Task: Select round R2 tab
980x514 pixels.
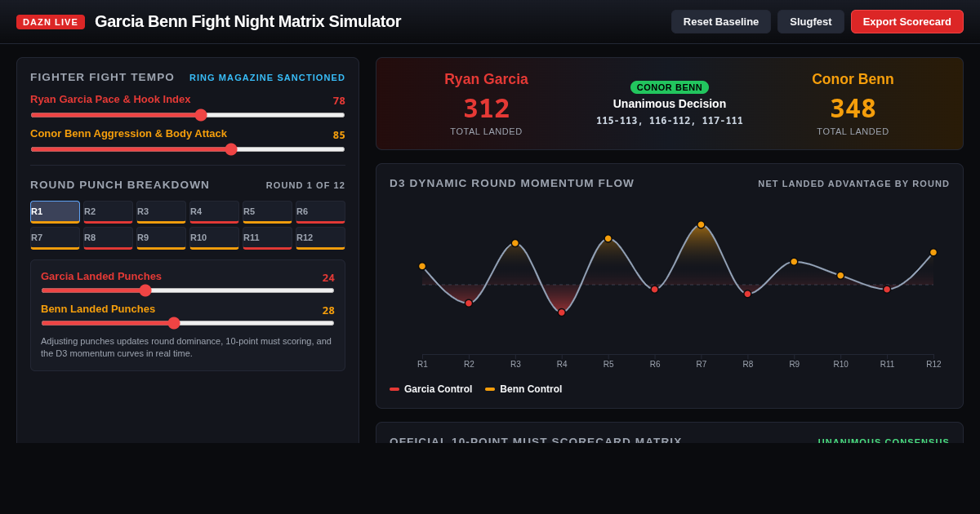Action: 108,212
